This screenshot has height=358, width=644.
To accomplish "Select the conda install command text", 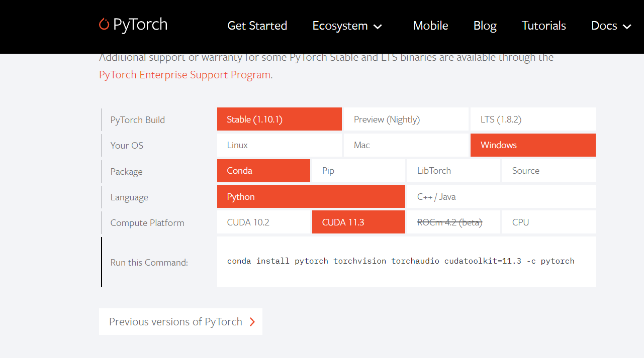I will click(x=400, y=261).
